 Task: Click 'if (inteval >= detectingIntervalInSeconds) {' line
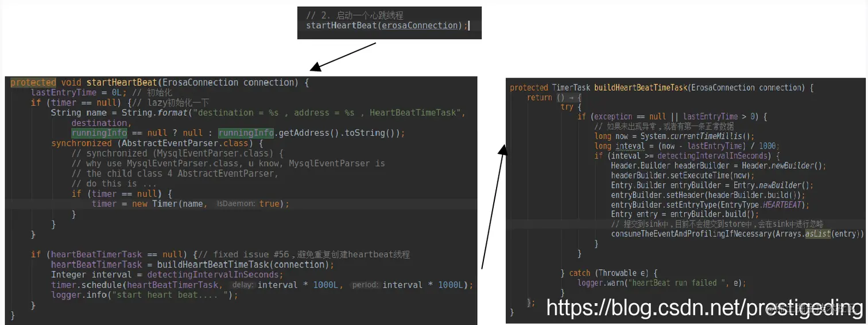[x=687, y=156]
